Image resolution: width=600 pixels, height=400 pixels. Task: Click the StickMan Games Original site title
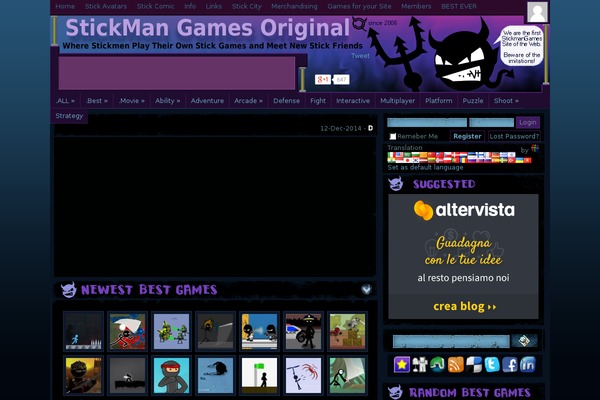[208, 28]
